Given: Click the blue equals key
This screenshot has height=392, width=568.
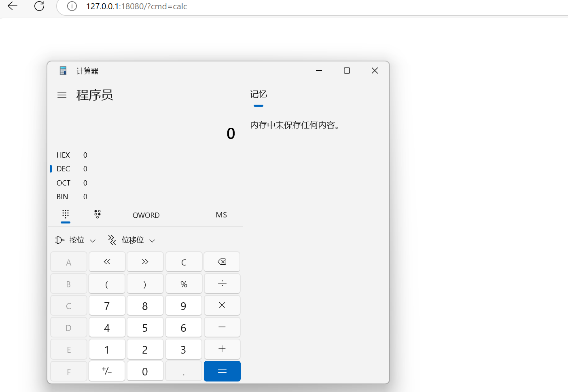Looking at the screenshot, I should point(222,371).
